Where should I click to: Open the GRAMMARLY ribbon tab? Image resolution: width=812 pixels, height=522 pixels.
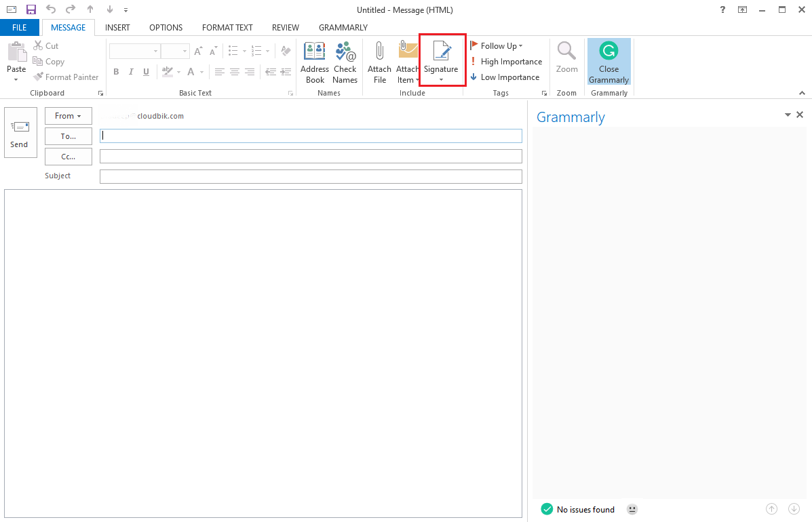(x=343, y=27)
